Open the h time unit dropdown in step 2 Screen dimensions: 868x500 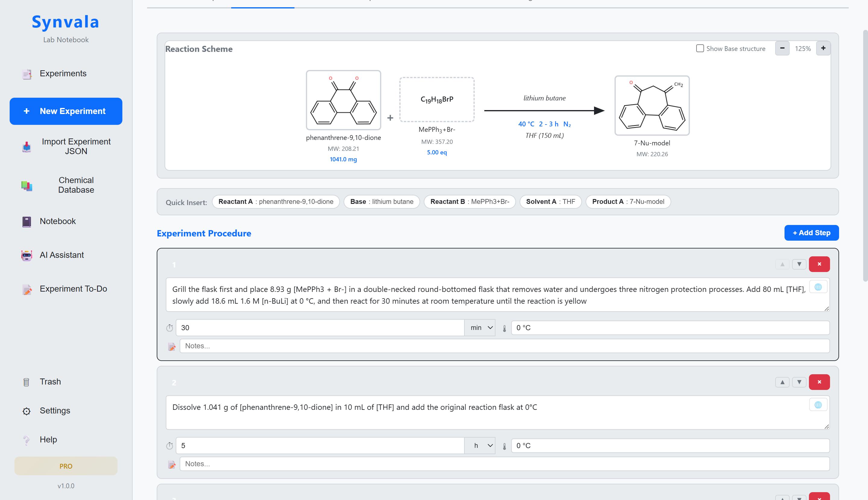pyautogui.click(x=480, y=445)
